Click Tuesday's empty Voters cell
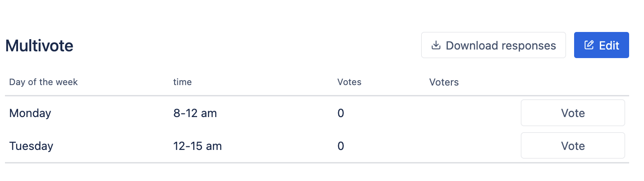Viewport: 644px width, 181px height. 469,146
